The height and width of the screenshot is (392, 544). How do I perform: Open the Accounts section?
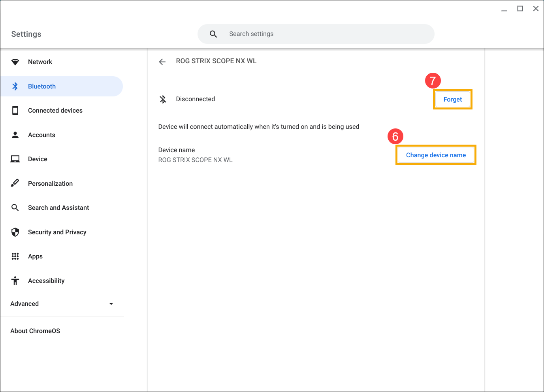[x=62, y=135]
